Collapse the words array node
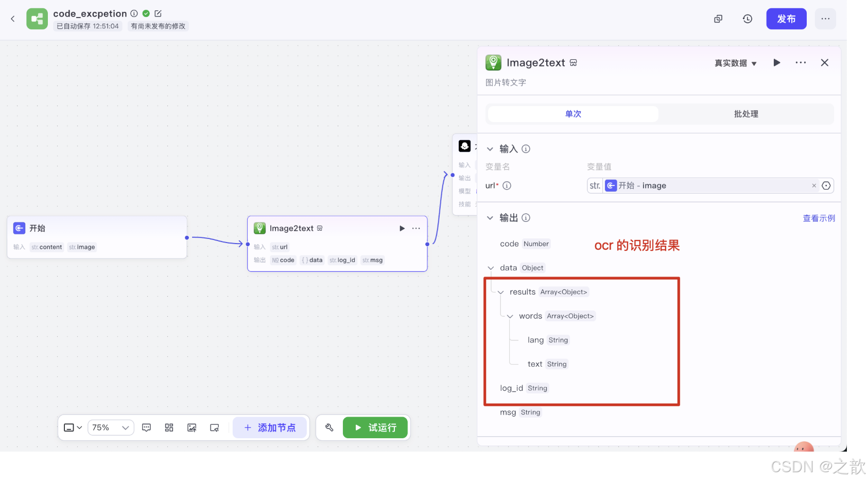868x482 pixels. tap(510, 317)
